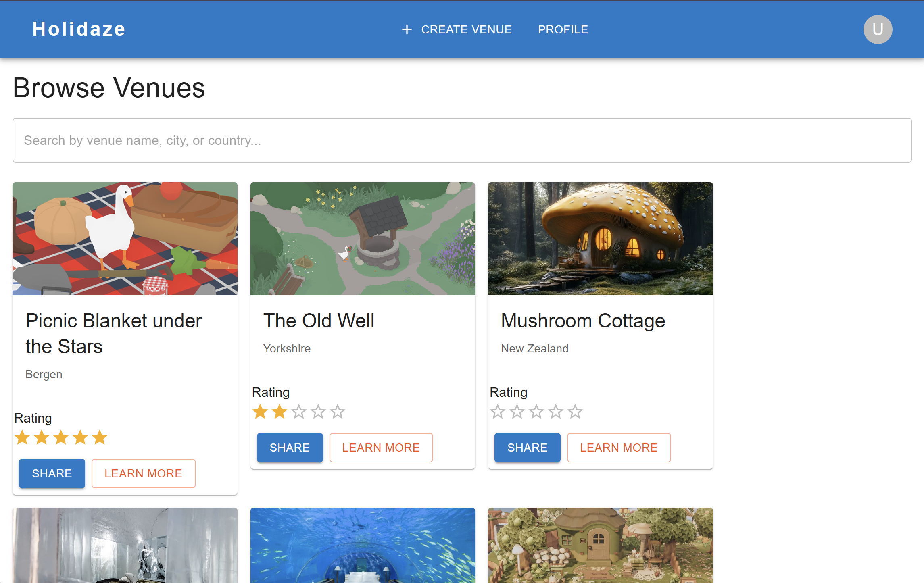Click the New Zealand location text
Screen dimensions: 924x583
coord(535,349)
